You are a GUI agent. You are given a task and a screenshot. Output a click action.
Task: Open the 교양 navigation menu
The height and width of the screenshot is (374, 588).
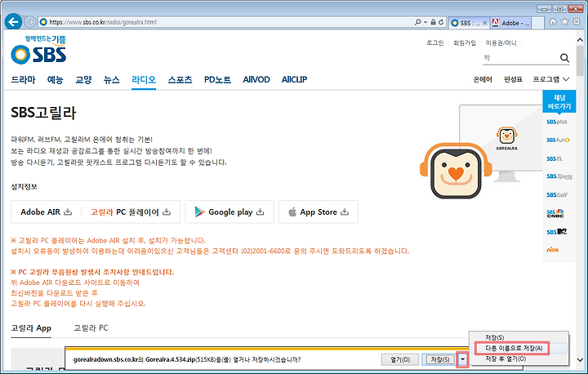(x=83, y=79)
